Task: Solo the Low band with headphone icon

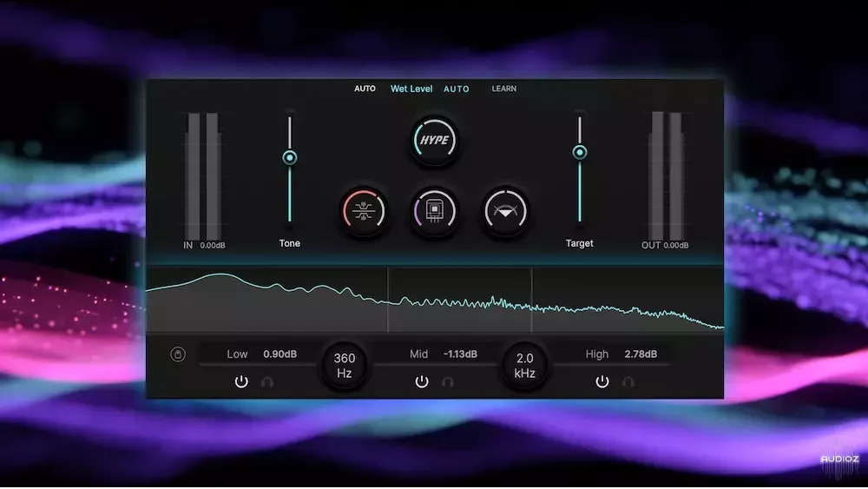Action: click(x=267, y=382)
